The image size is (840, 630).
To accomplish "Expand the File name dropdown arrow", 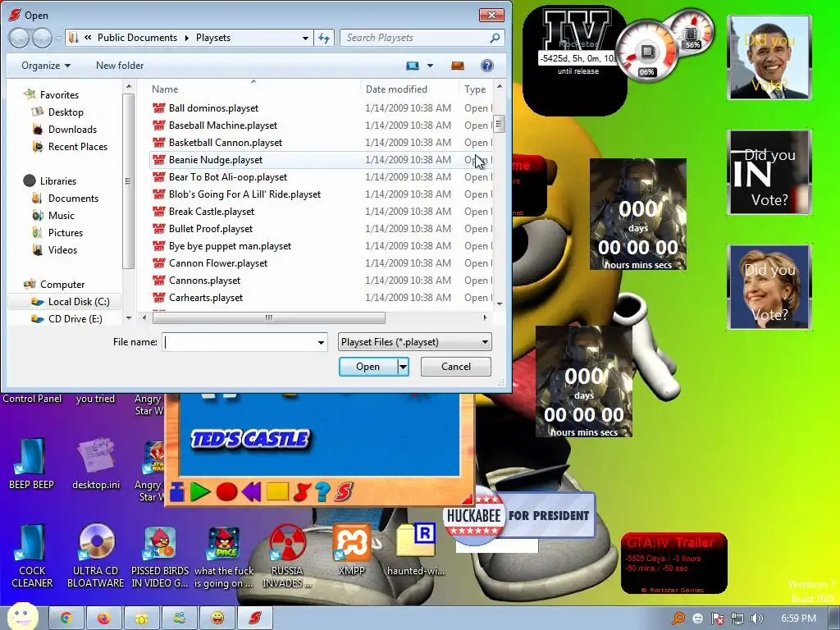I will tap(321, 342).
